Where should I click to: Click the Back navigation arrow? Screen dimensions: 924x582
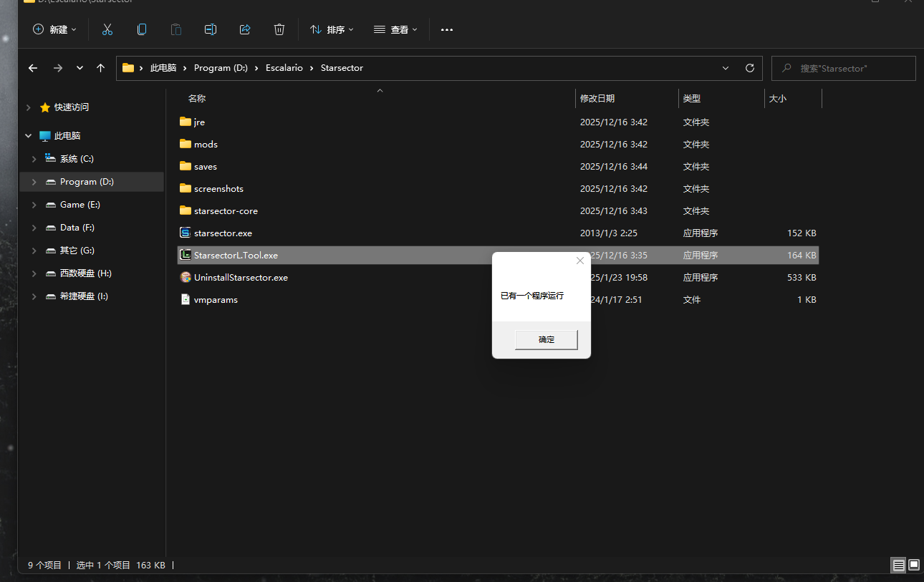coord(33,68)
